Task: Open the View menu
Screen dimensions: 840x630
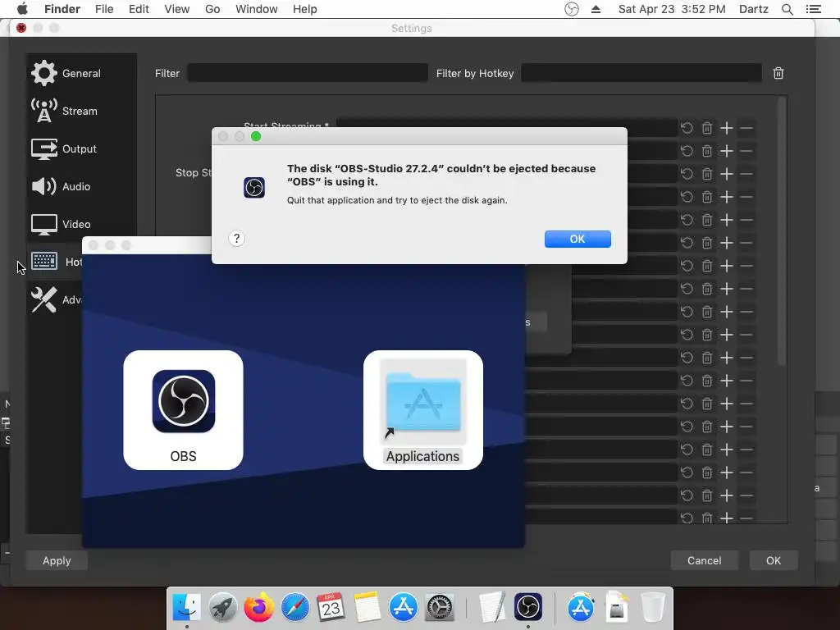Action: point(177,9)
